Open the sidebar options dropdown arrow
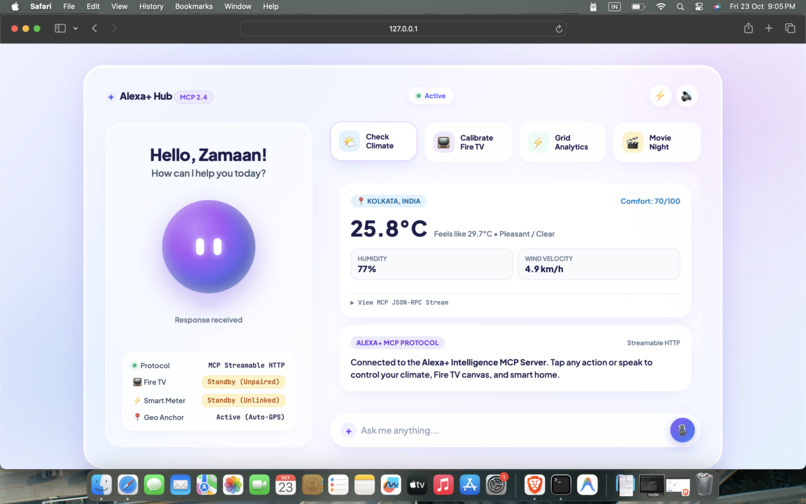Viewport: 806px width, 504px height. click(76, 28)
